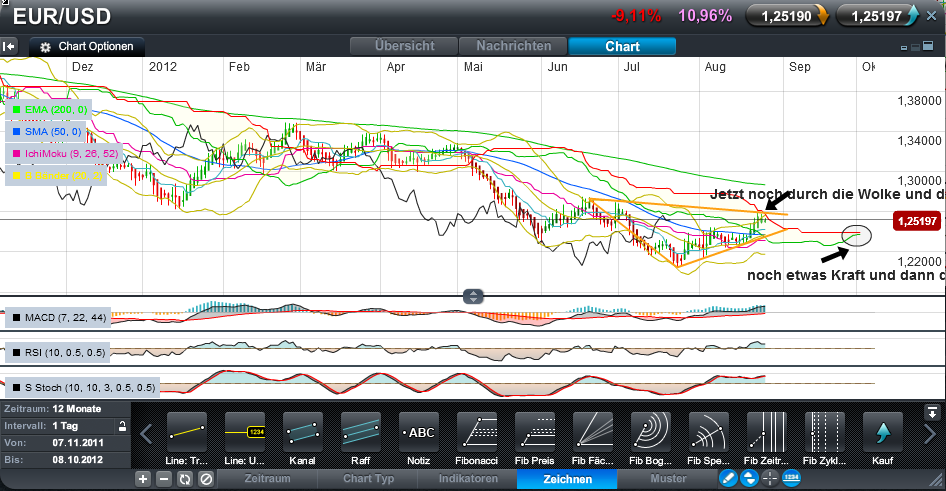Click the 10,96% pink percentage value
The width and height of the screenshot is (946, 491).
coord(705,16)
